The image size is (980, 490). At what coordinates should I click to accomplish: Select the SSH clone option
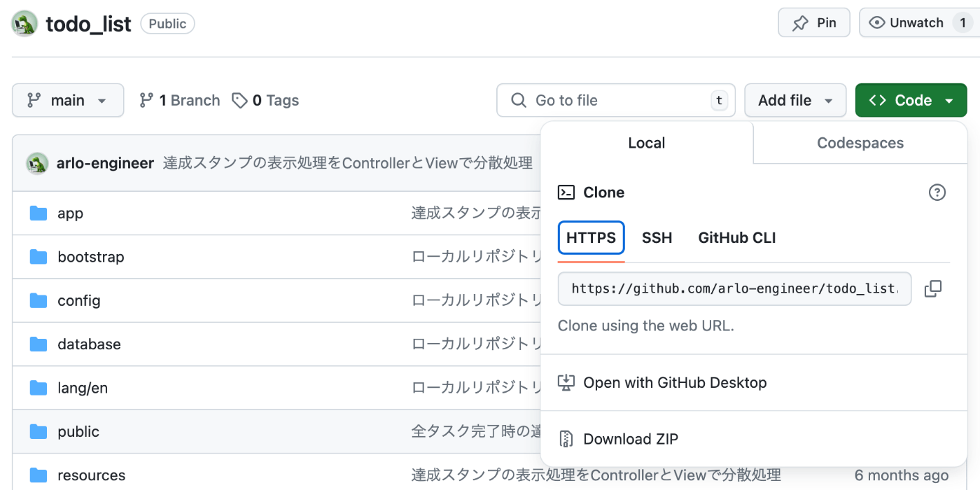coord(657,238)
